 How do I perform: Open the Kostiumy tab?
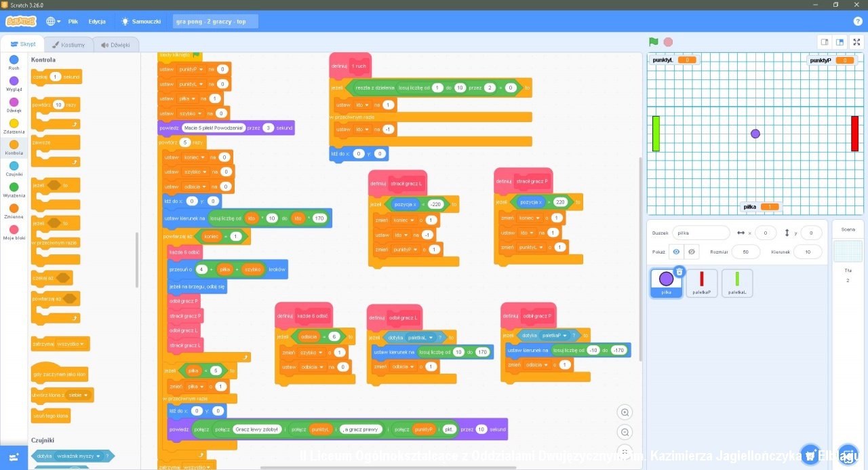(68, 45)
